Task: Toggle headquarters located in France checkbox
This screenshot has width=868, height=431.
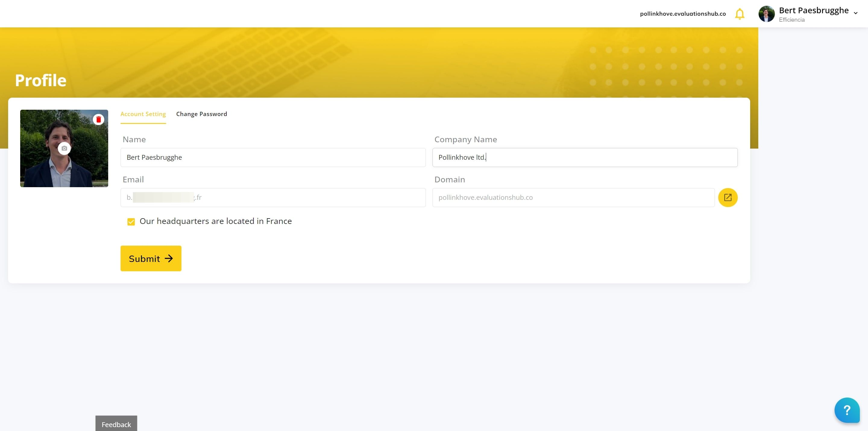Action: [131, 222]
